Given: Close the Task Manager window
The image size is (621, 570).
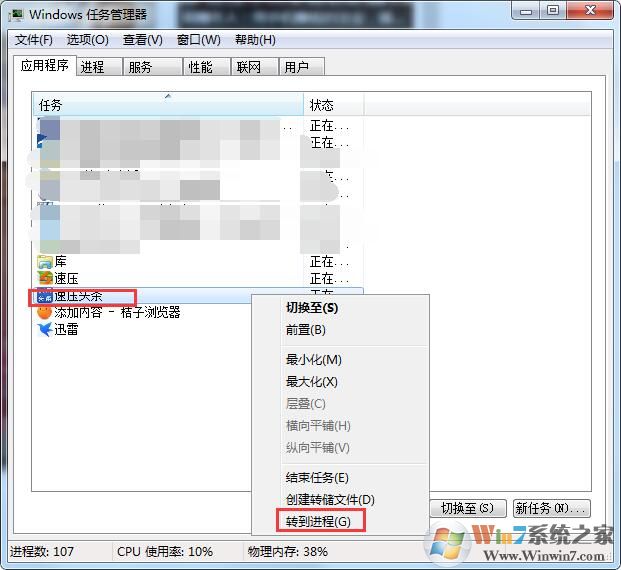Looking at the screenshot, I should tap(590, 11).
